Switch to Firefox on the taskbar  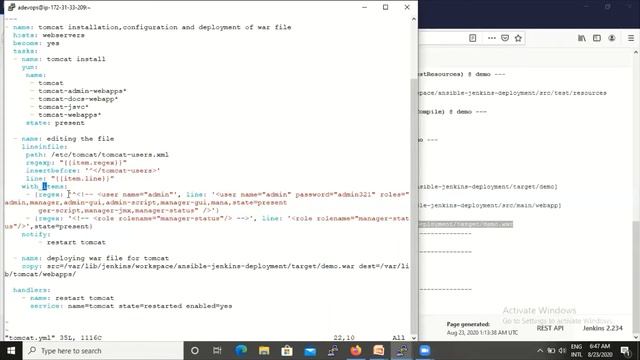pyautogui.click(x=356, y=351)
